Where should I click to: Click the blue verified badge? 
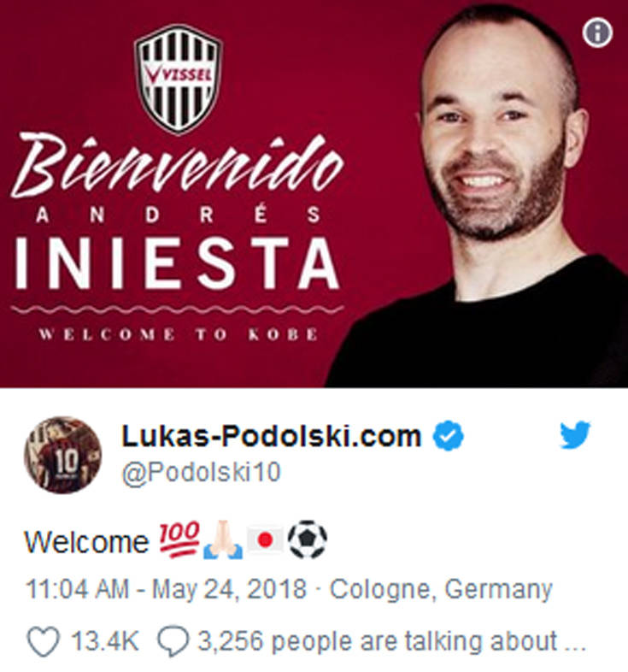tap(448, 435)
